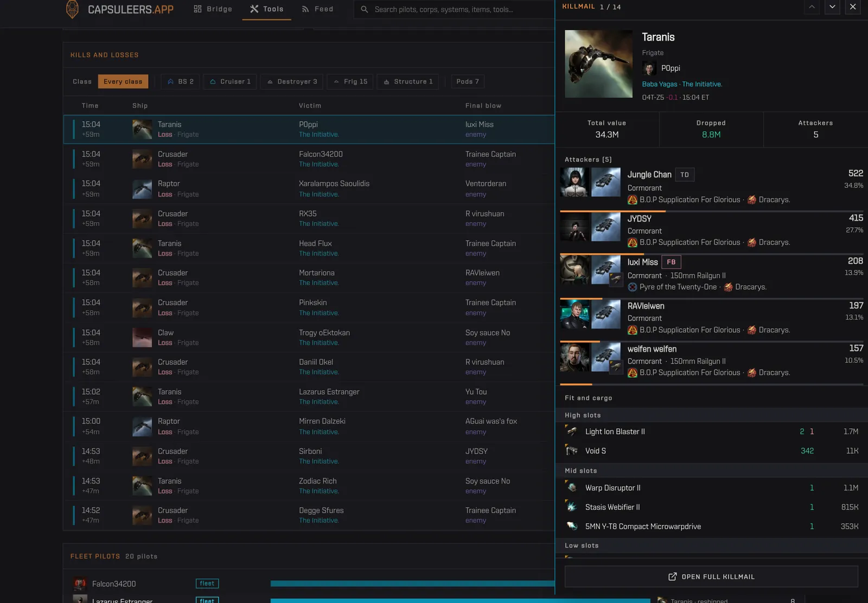
Task: Click Falcon34200's portrait in Fleet Pilots
Action: coord(80,583)
